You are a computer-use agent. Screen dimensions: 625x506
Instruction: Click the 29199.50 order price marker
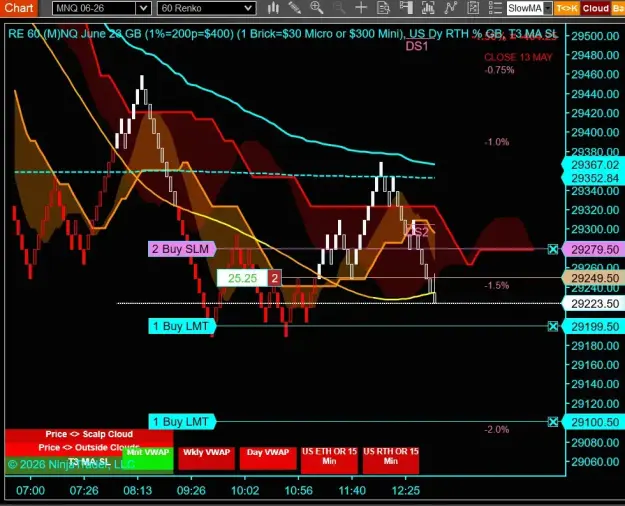click(x=594, y=327)
